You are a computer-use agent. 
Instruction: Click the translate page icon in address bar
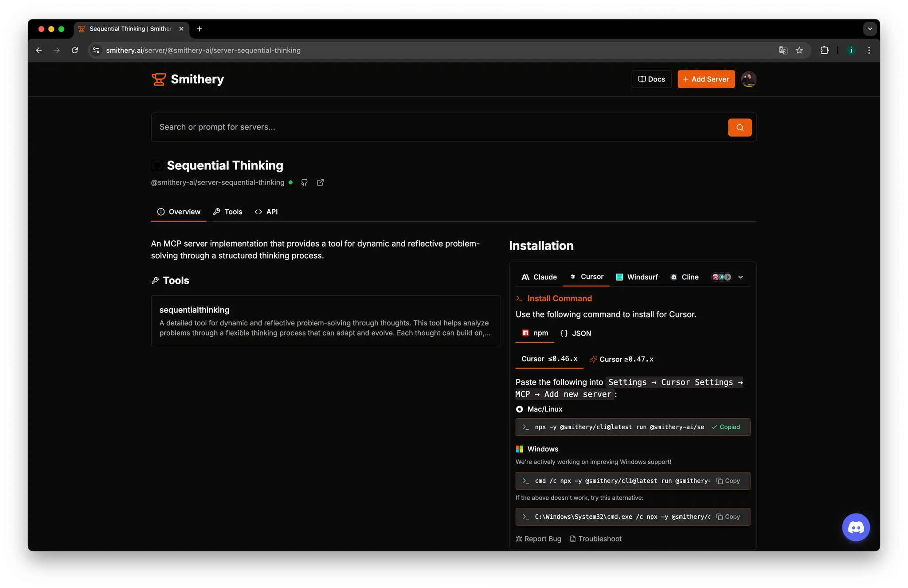click(x=783, y=51)
